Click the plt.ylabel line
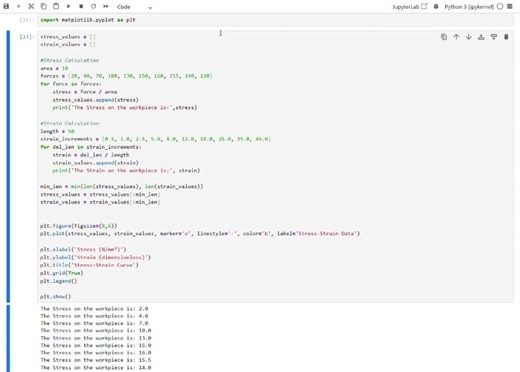The width and height of the screenshot is (520, 372). click(95, 257)
